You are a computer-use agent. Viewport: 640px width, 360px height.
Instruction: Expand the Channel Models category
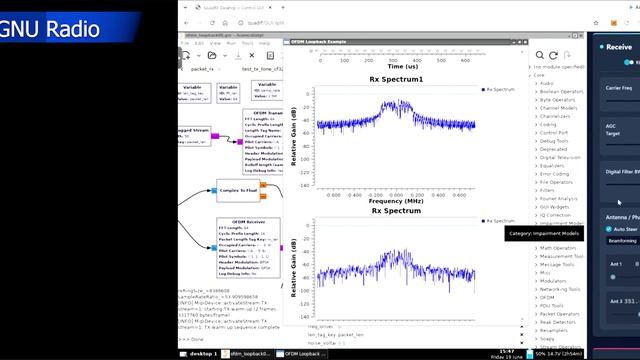pos(536,108)
